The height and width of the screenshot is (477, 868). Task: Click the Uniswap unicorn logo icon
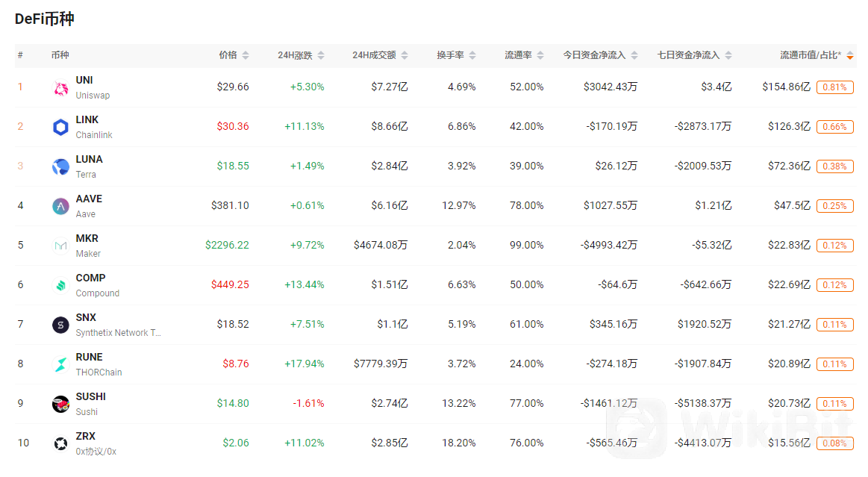60,87
